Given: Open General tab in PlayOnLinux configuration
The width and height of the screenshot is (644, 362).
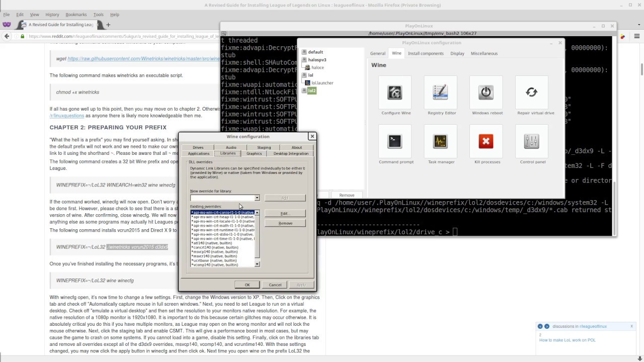Looking at the screenshot, I should coord(378,53).
